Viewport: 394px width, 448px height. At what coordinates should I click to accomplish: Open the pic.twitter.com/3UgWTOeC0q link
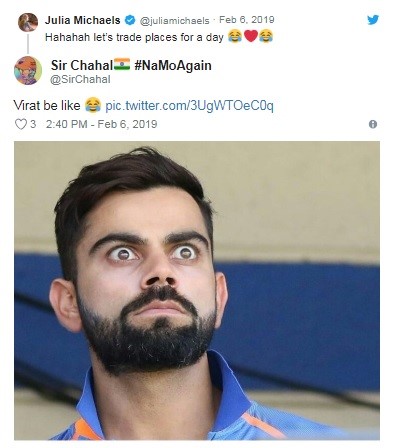click(x=189, y=106)
